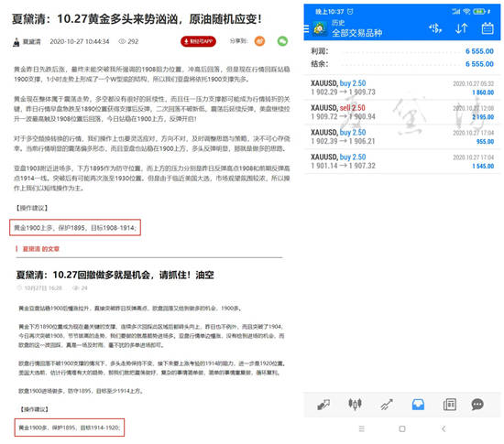Click the author's articles red link
The width and height of the screenshot is (504, 444).
(41, 249)
